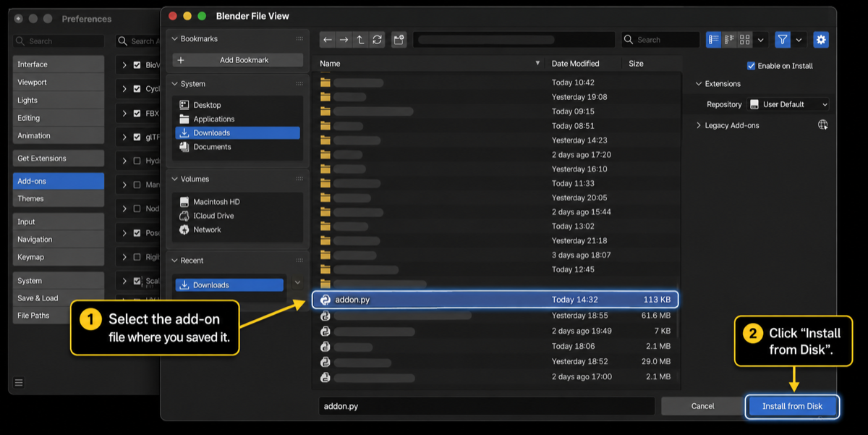Sort files by Date Modified column
The image size is (868, 435).
584,64
